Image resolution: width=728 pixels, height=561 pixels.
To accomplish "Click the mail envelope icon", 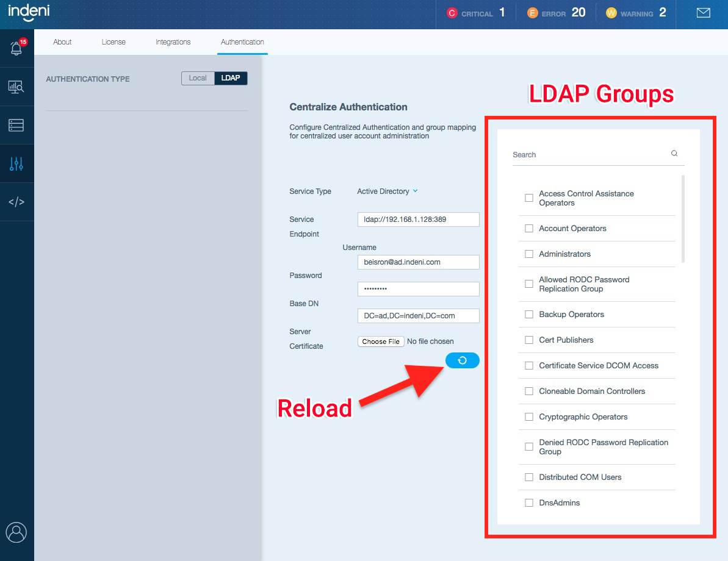I will 703,13.
